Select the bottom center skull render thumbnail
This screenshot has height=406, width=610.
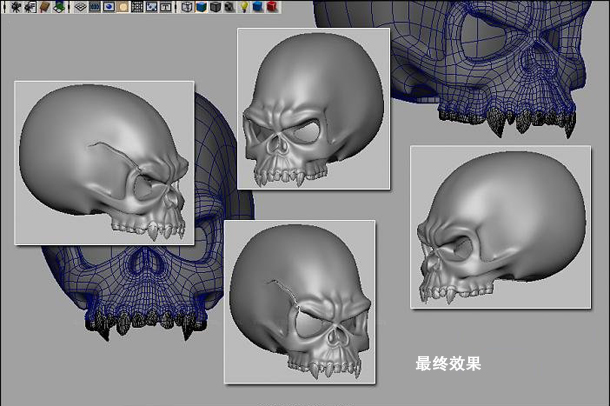tap(300, 302)
